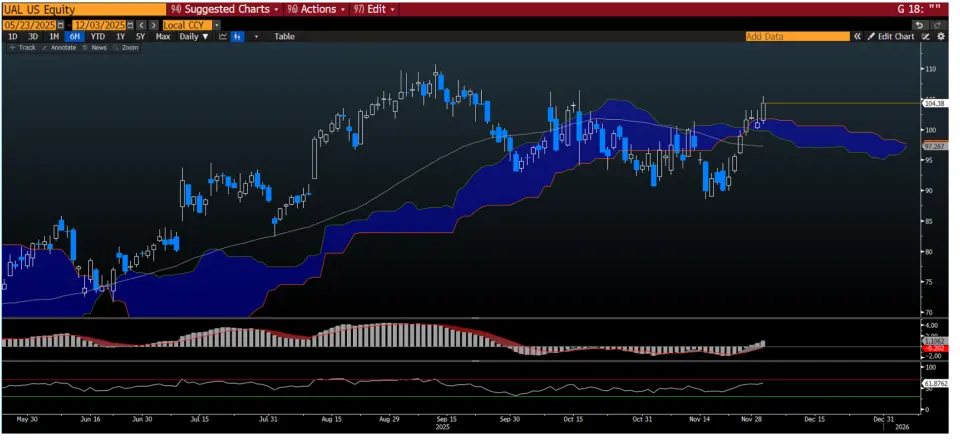Screen dimensions: 960x440
Task: Click the redo arrow icon
Action: [940, 24]
